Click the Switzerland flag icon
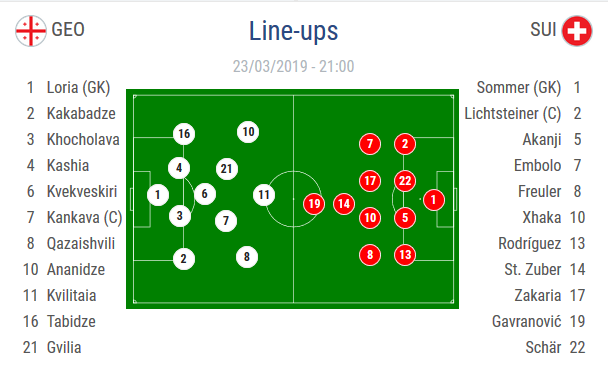This screenshot has height=366, width=608. 577,31
